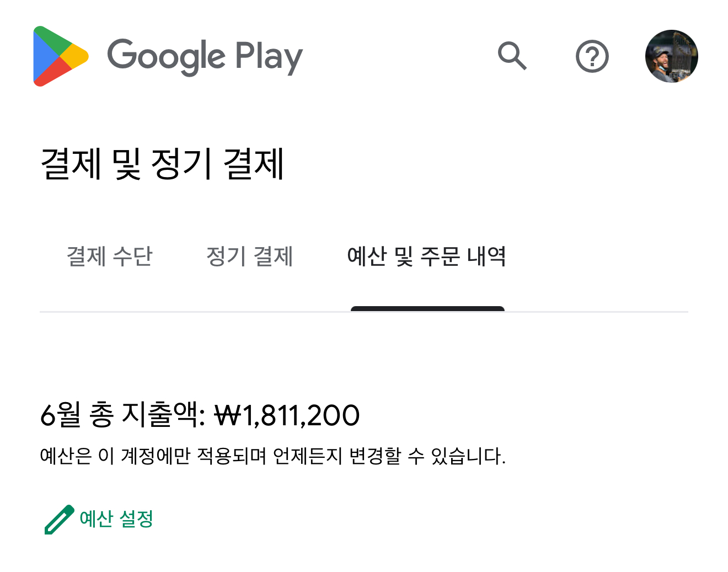Image resolution: width=728 pixels, height=572 pixels.
Task: Switch to the 결제 수단 tab
Action: click(x=109, y=256)
